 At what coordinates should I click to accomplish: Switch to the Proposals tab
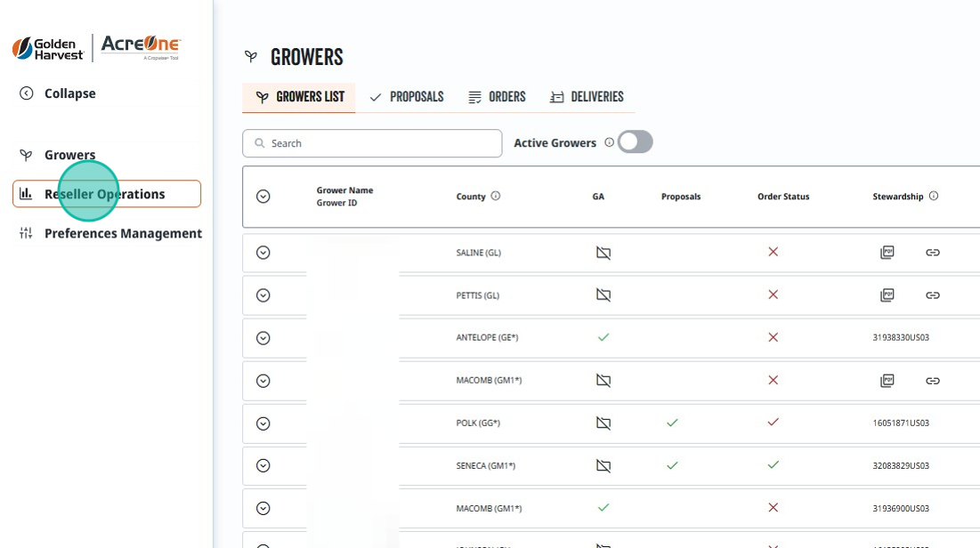click(407, 97)
